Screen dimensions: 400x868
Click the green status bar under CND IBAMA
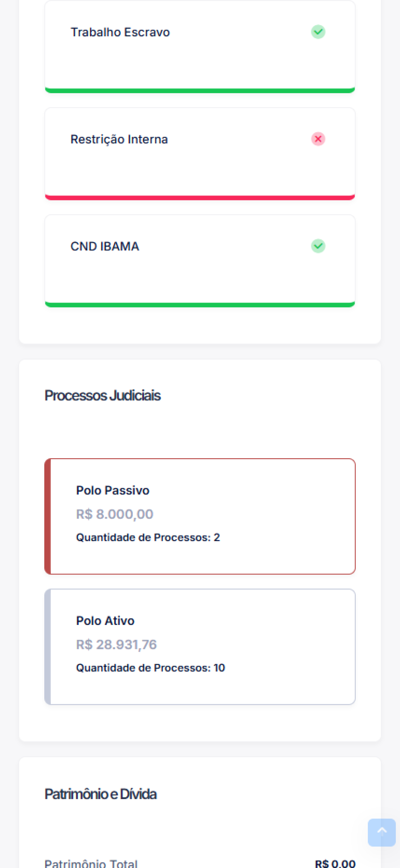click(x=200, y=304)
